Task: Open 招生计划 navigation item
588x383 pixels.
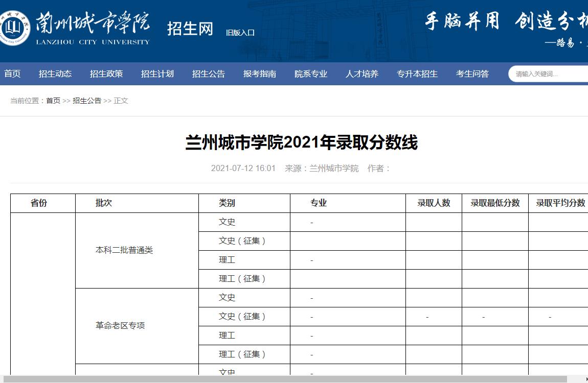Action: (157, 74)
